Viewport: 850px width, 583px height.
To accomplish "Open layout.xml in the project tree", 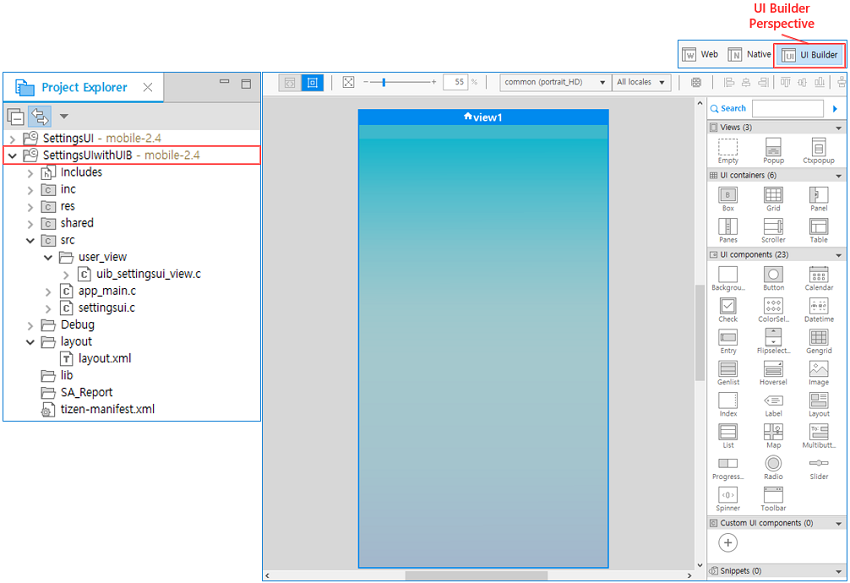I will point(105,358).
